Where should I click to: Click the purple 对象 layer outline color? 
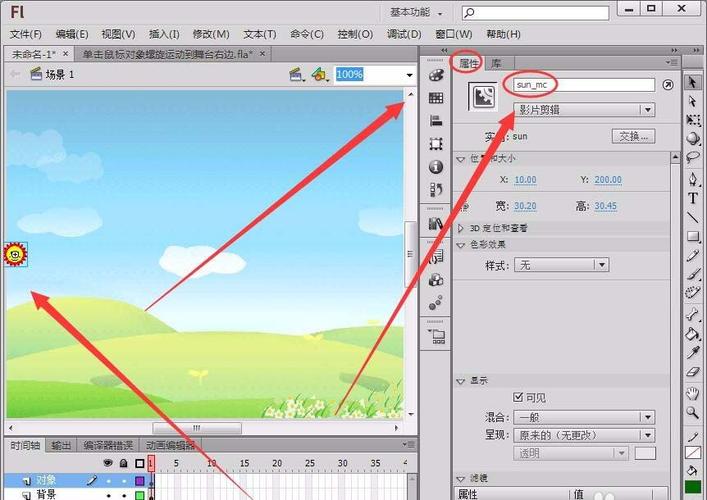coord(140,482)
